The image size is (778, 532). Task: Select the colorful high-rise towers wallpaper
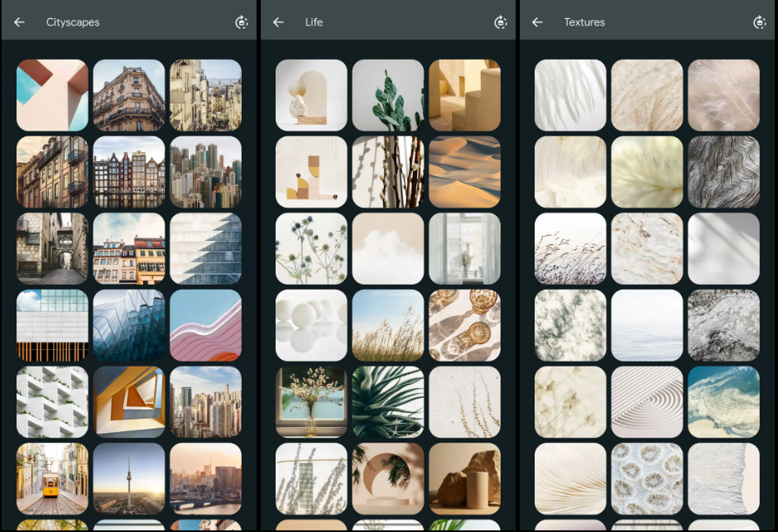tap(206, 172)
